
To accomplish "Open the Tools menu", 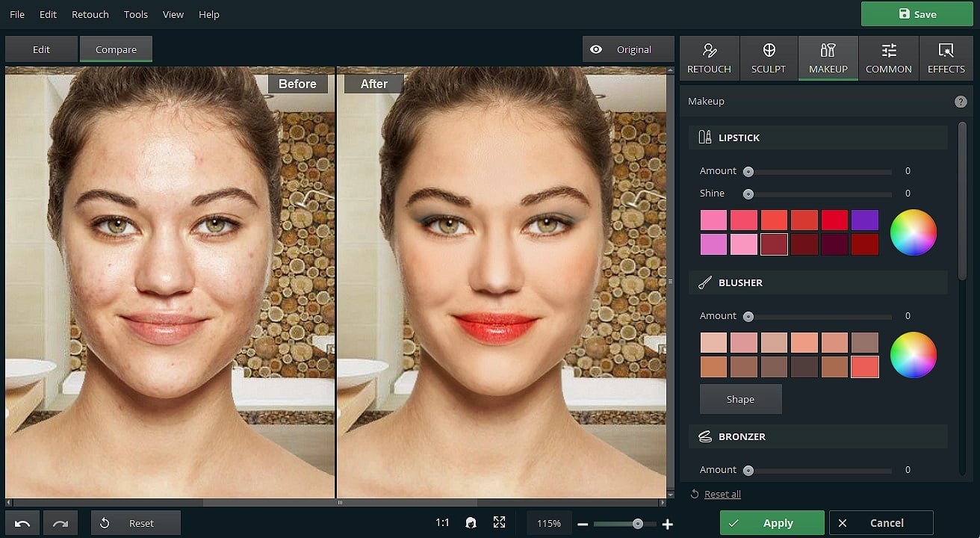I will pos(136,14).
